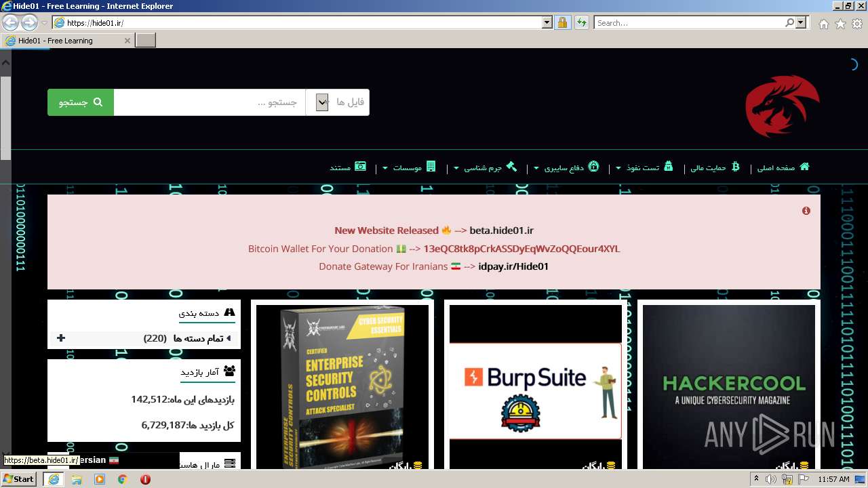Open the Windows Start button
This screenshot has width=868, height=488.
[x=19, y=479]
